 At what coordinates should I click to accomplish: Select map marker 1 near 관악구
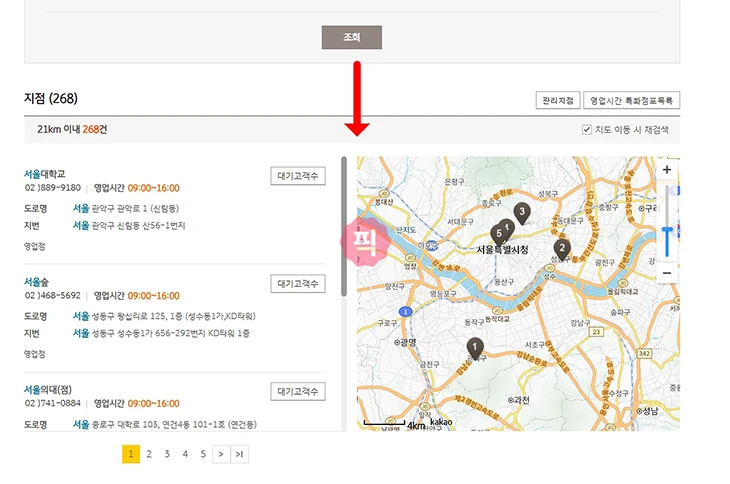(x=474, y=349)
